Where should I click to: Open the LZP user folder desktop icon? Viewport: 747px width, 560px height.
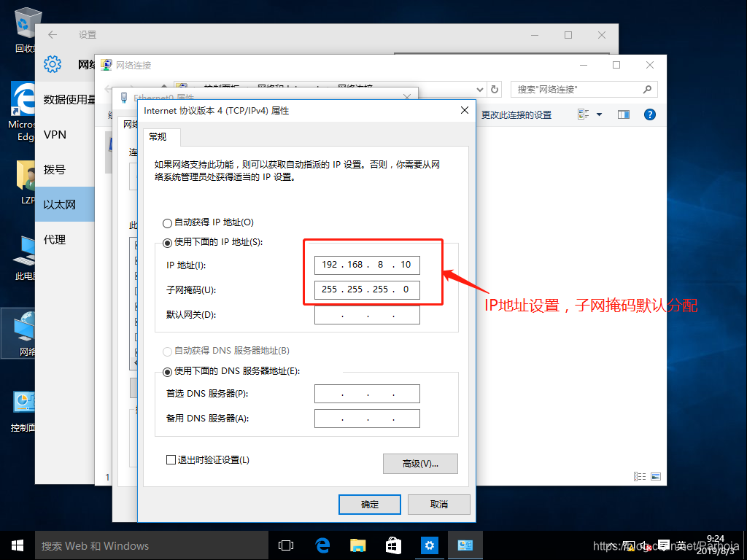pyautogui.click(x=25, y=183)
